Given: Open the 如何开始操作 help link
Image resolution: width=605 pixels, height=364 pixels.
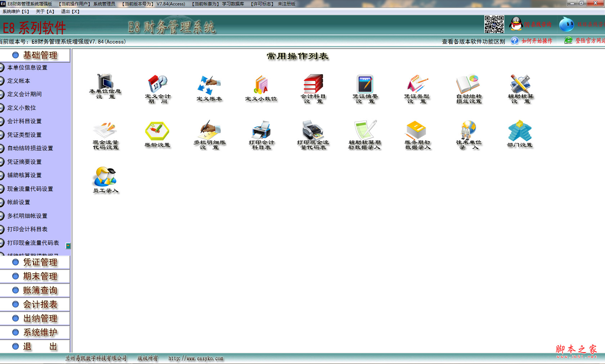Looking at the screenshot, I should point(537,41).
